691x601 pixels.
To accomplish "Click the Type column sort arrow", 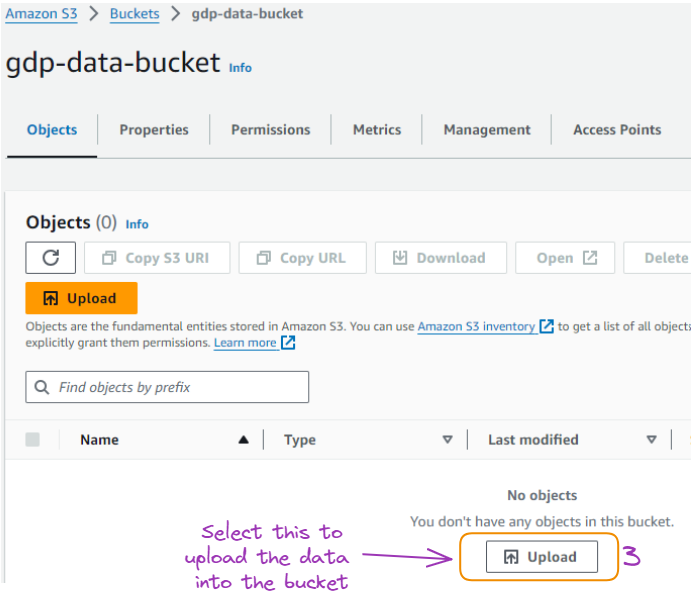I will tap(447, 440).
